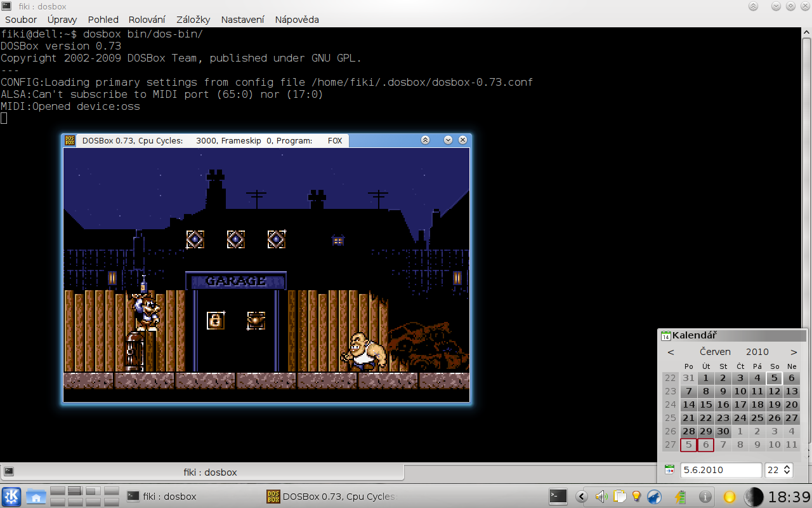Click the ALSA MIDI port warning line

[x=162, y=94]
